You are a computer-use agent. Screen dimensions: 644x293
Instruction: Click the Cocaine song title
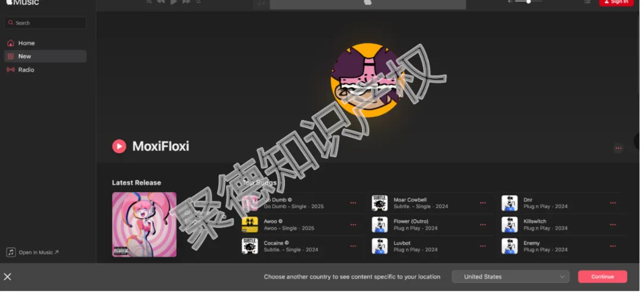[x=273, y=243]
